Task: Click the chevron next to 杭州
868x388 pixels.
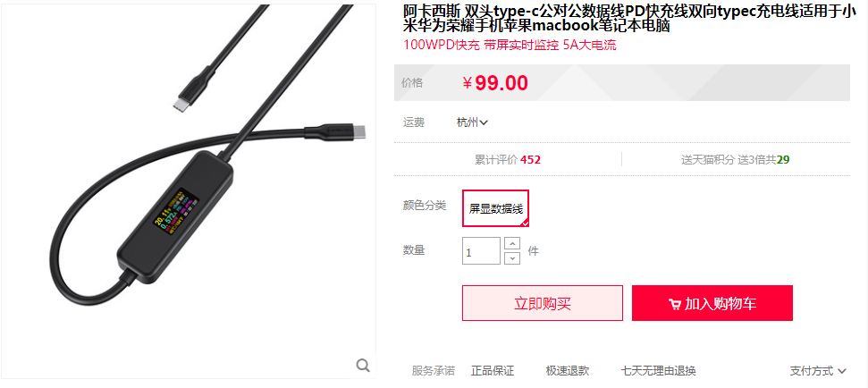Action: point(484,122)
